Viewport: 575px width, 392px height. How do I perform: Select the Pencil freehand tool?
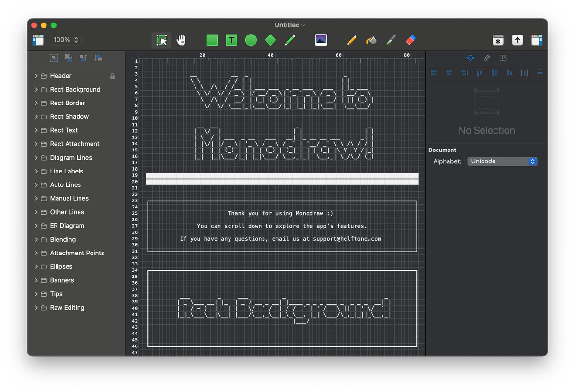352,40
